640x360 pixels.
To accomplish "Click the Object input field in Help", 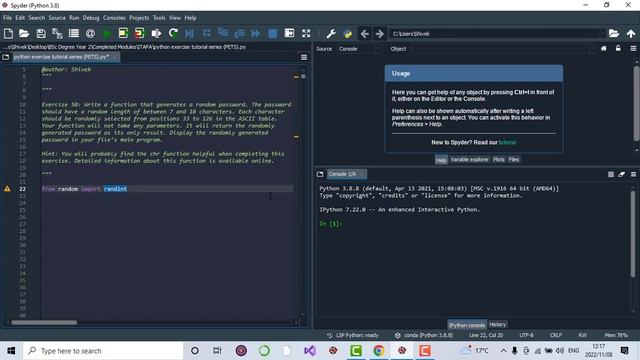I will pyautogui.click(x=503, y=49).
